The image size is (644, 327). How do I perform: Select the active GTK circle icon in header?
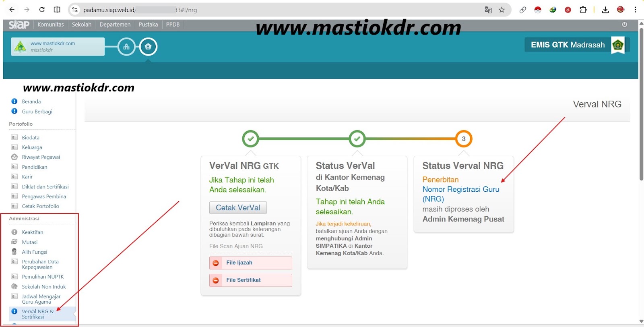click(148, 47)
